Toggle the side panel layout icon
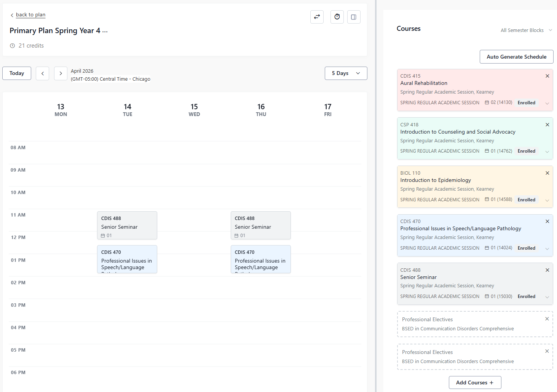 [354, 17]
